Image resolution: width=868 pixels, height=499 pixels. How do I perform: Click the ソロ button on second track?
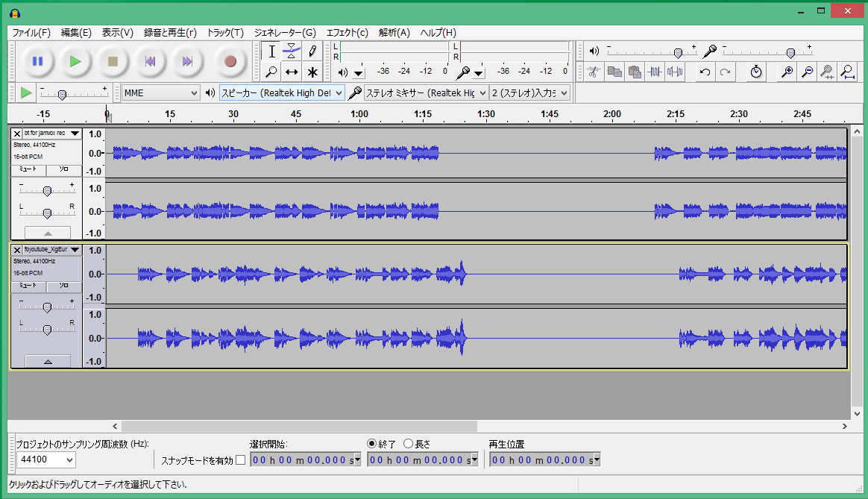pyautogui.click(x=63, y=286)
